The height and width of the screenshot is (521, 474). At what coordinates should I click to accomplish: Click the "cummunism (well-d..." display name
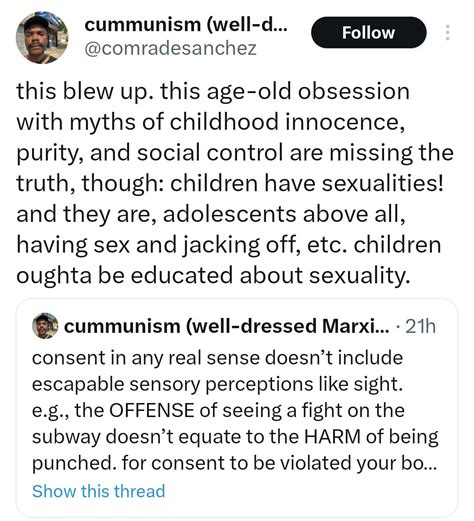click(x=185, y=25)
